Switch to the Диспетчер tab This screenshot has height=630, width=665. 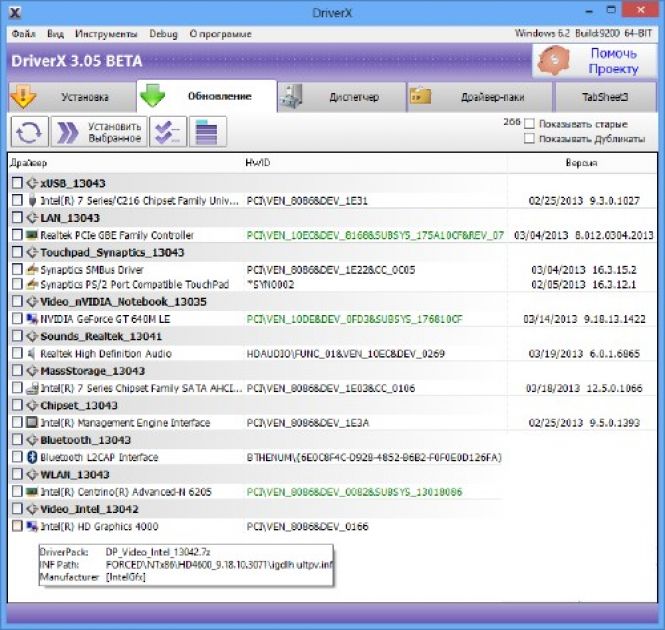pyautogui.click(x=342, y=97)
